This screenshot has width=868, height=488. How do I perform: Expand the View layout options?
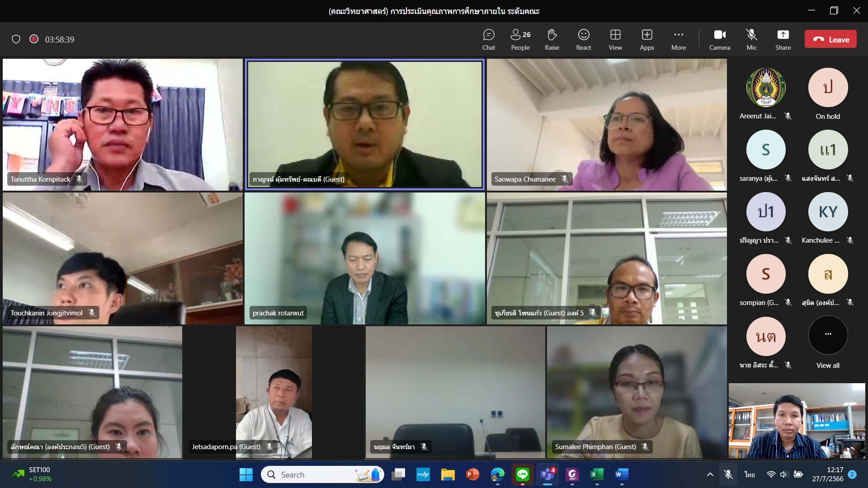coord(615,39)
